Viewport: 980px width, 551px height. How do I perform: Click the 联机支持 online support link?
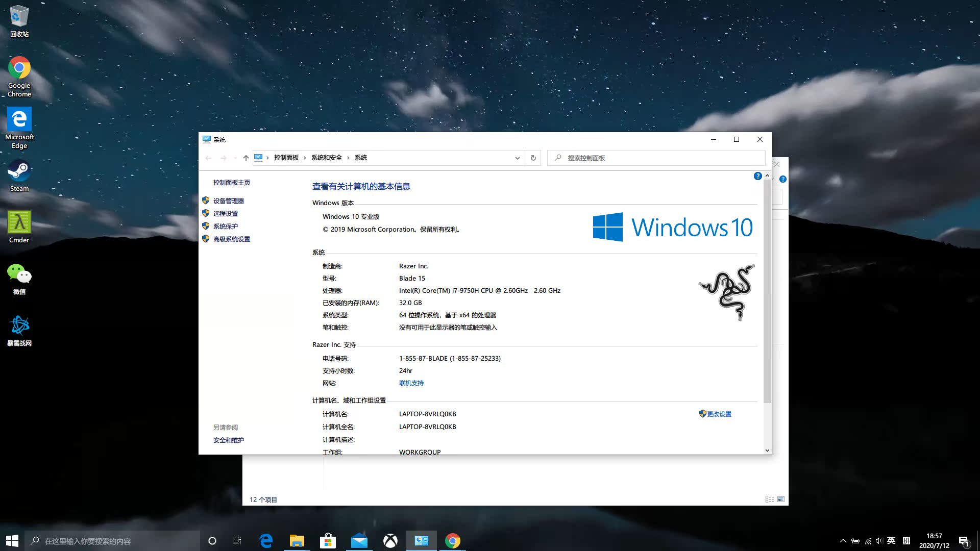pyautogui.click(x=411, y=383)
